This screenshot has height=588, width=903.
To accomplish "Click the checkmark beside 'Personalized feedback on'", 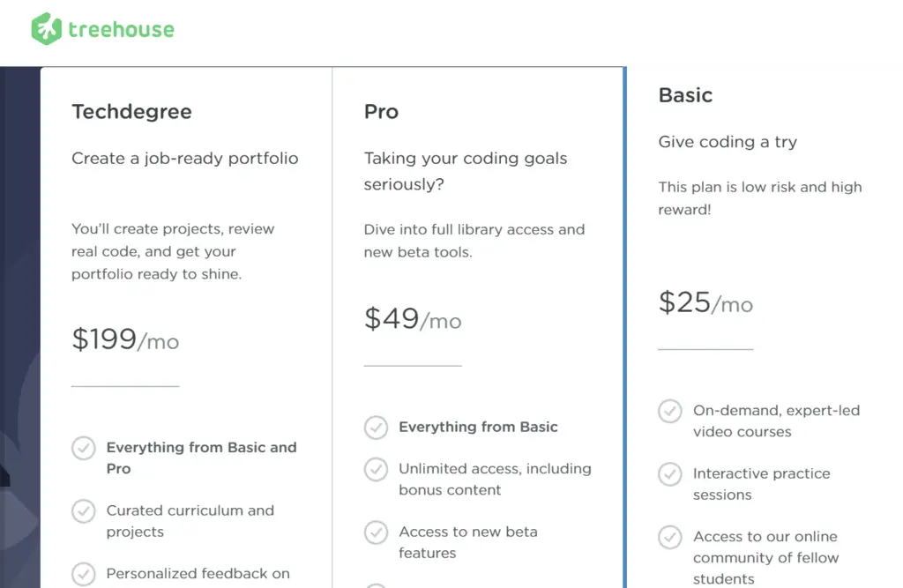I will [83, 574].
